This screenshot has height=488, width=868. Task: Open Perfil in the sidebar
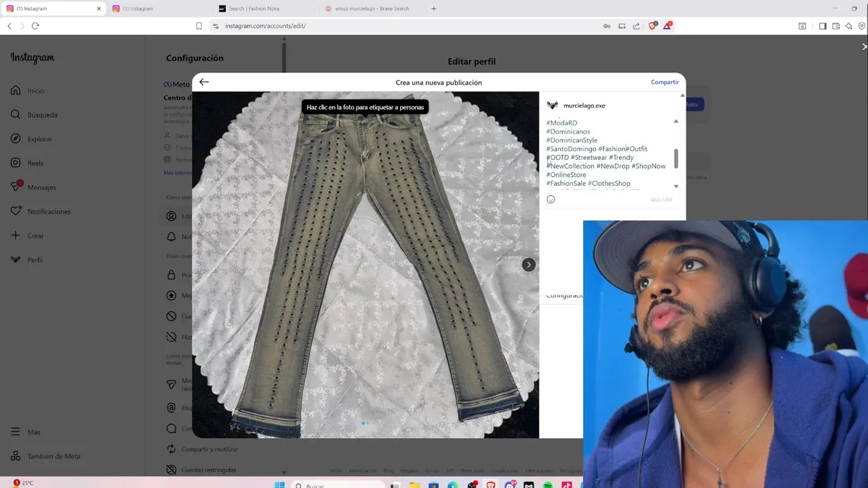(27, 260)
